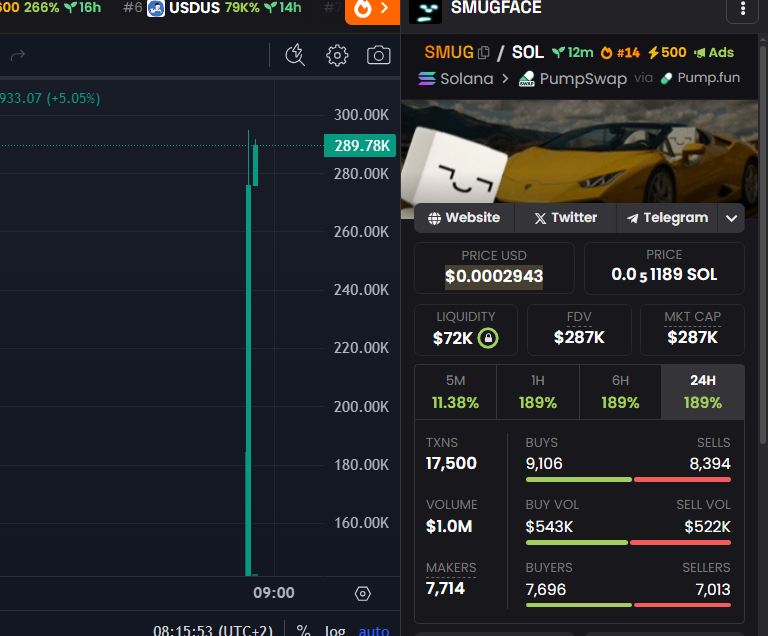Open the token Telegram link
Viewport: 768px width, 636px height.
(x=667, y=218)
